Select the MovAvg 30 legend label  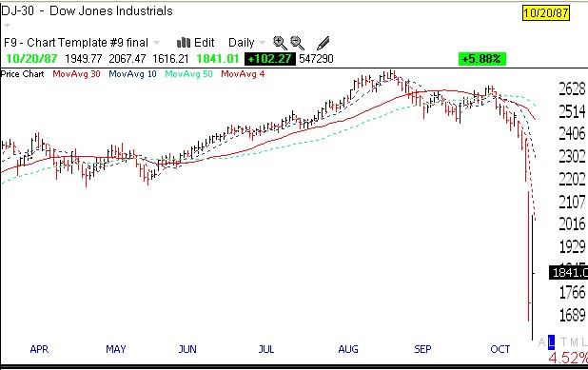pos(76,74)
